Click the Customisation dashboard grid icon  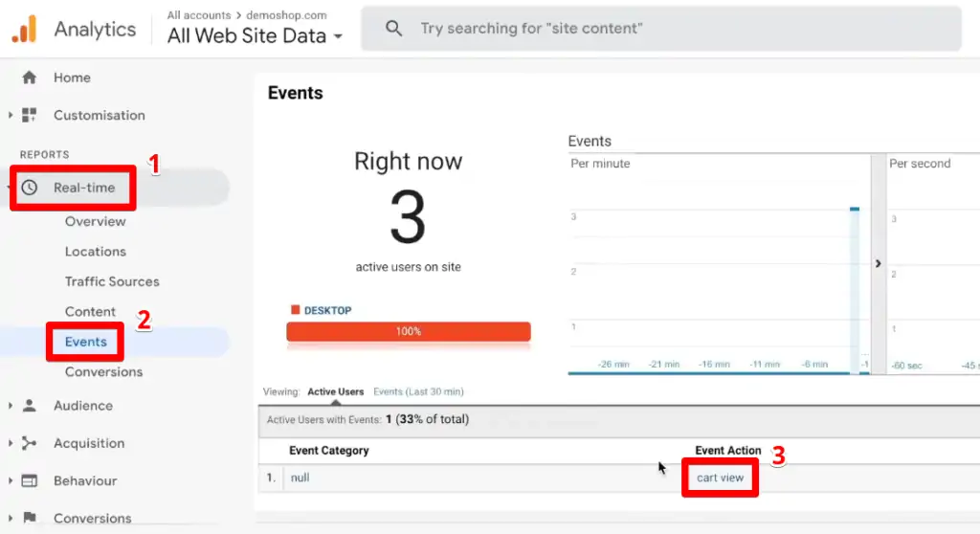pyautogui.click(x=29, y=115)
